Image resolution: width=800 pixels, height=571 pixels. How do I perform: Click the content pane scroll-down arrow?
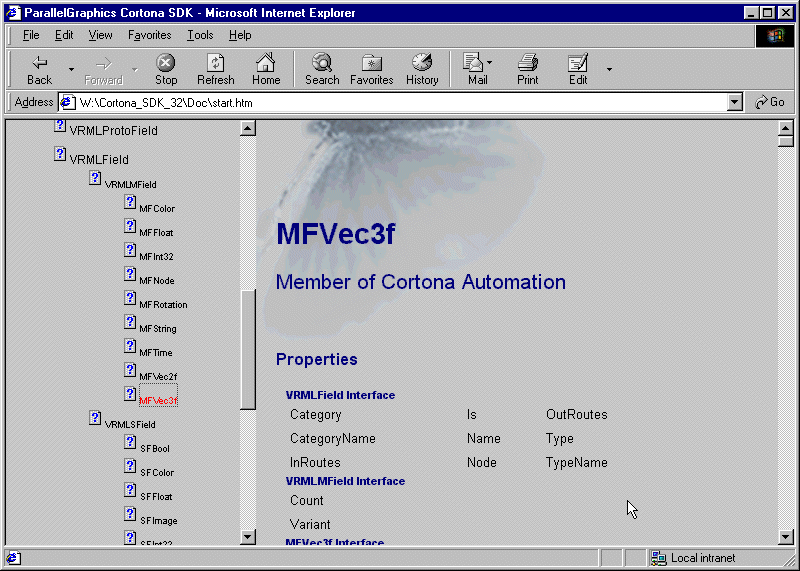coord(786,537)
